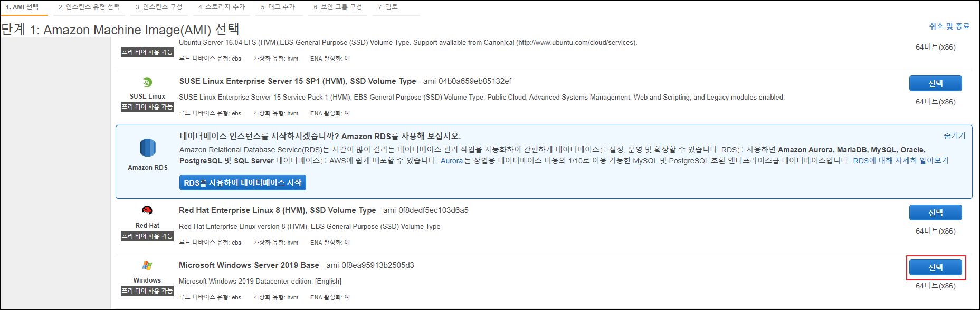Click the SUSE Linux Enterprise Server 15 SP1 title

(298, 81)
